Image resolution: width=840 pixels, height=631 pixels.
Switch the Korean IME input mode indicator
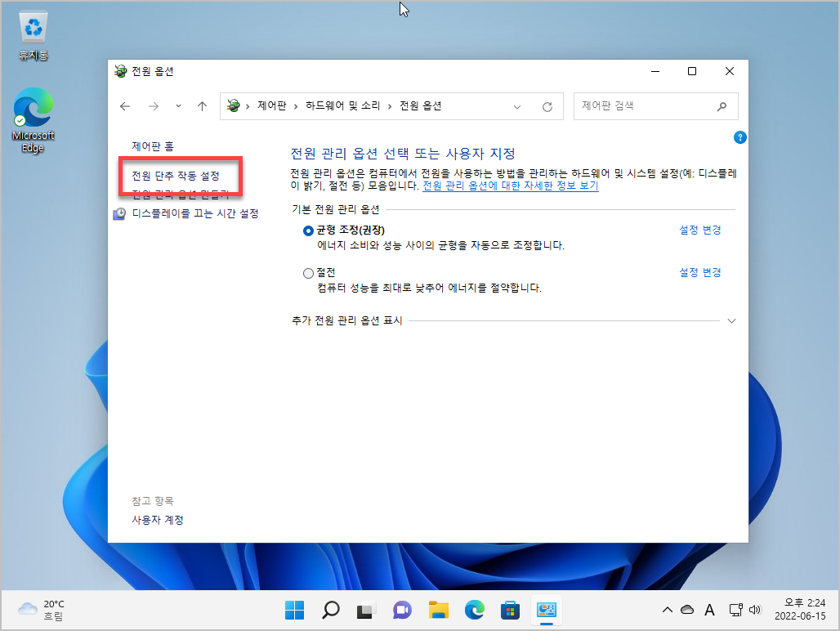coord(709,610)
